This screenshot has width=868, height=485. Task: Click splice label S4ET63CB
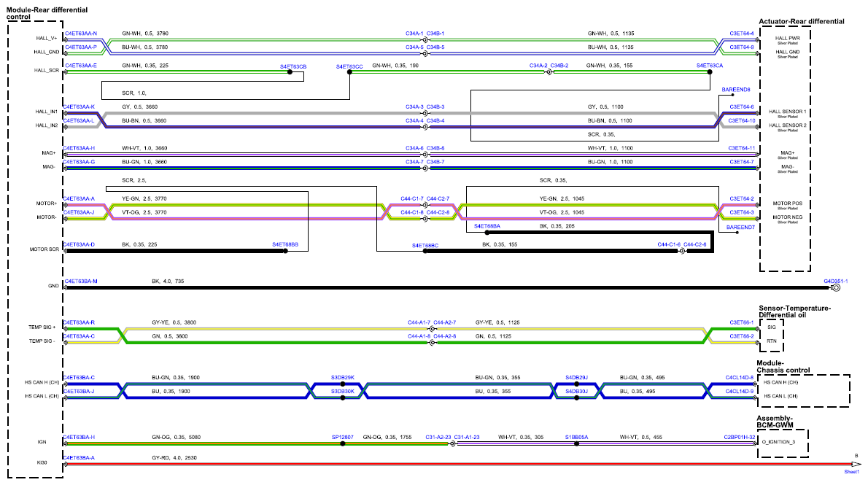click(292, 67)
